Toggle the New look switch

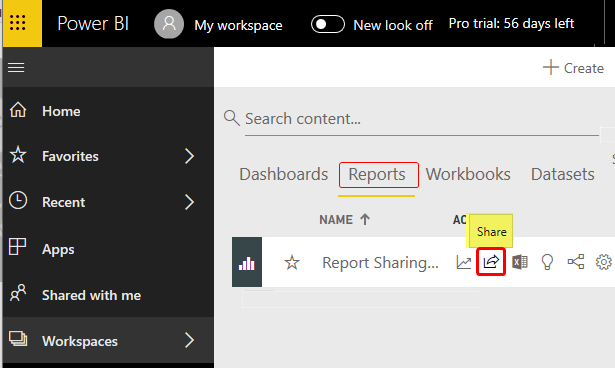pos(328,24)
